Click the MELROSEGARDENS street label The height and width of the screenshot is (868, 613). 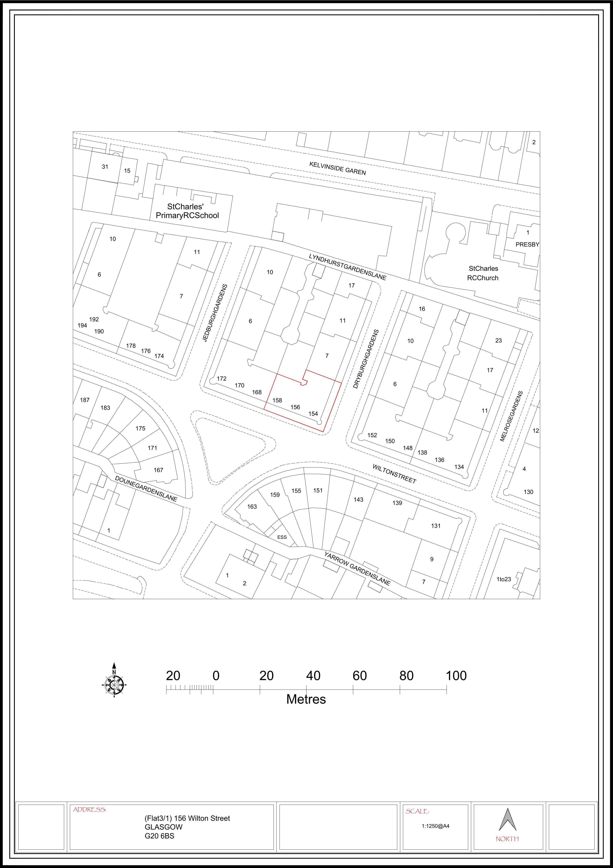coord(512,416)
